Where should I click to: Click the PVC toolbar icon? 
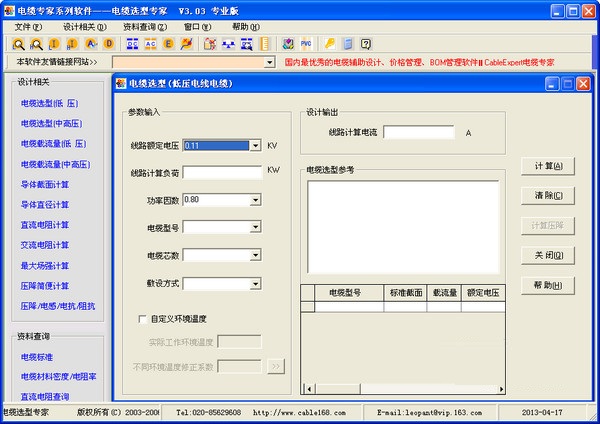pyautogui.click(x=306, y=44)
